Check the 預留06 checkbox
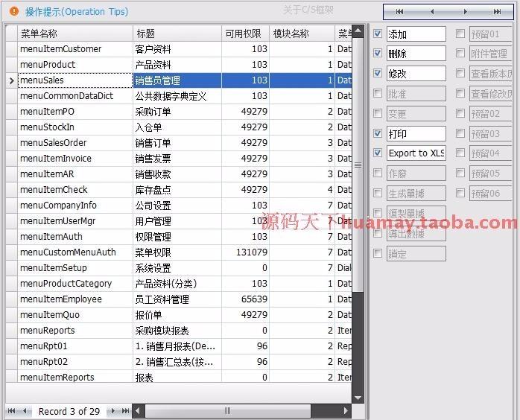Image resolution: width=520 pixels, height=420 pixels. [460, 193]
